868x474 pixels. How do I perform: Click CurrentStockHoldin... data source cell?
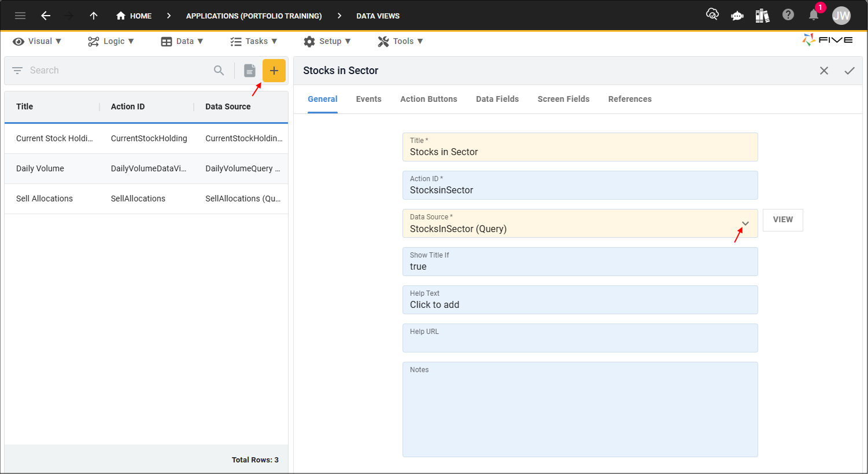pos(244,138)
